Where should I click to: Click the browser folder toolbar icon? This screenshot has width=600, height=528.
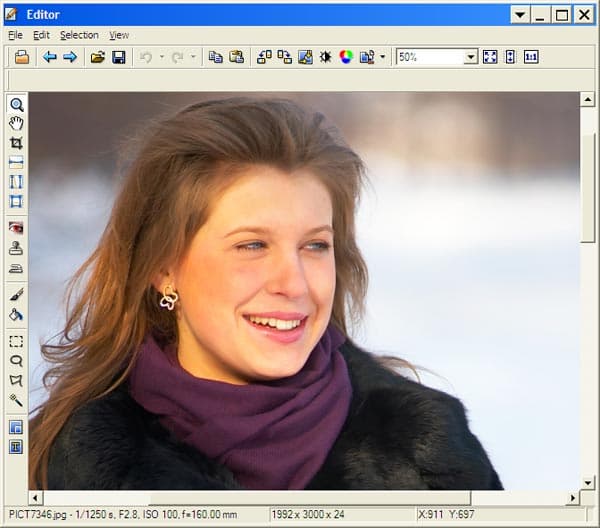click(x=22, y=57)
